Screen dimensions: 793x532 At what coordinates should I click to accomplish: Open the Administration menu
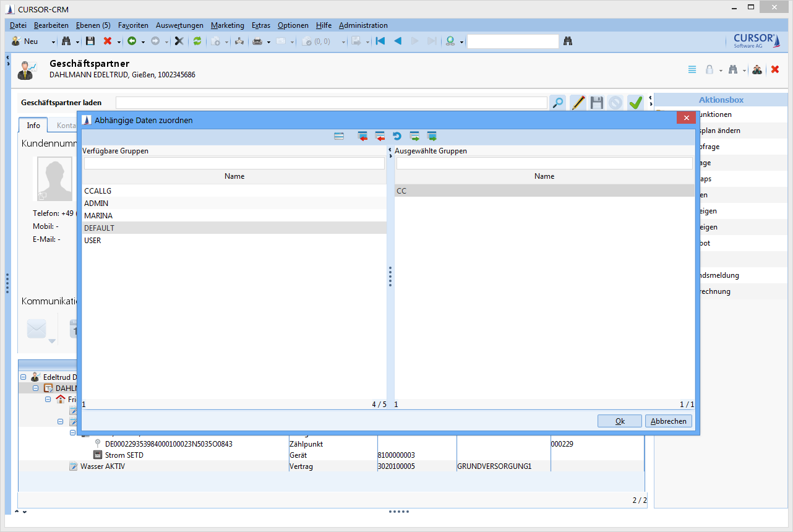[363, 25]
